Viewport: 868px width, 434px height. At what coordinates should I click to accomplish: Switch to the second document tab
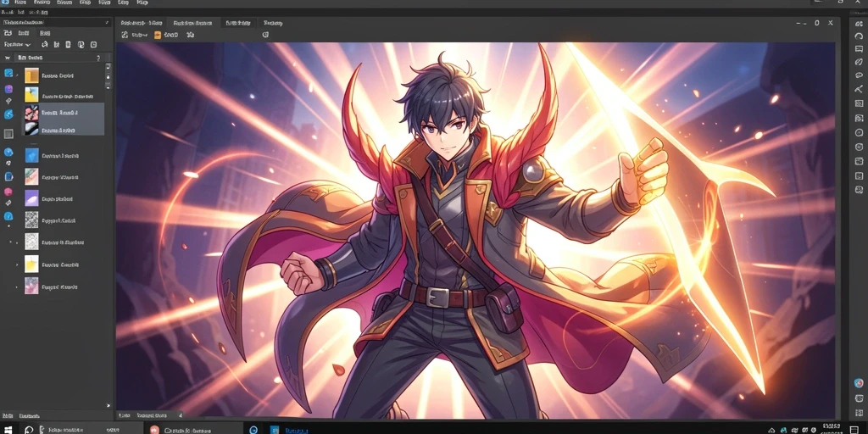pos(192,23)
